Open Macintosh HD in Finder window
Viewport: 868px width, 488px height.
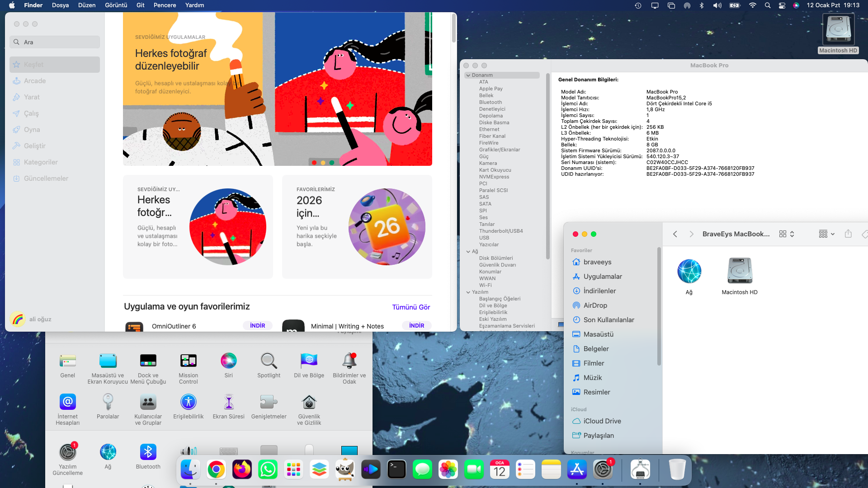(x=739, y=271)
